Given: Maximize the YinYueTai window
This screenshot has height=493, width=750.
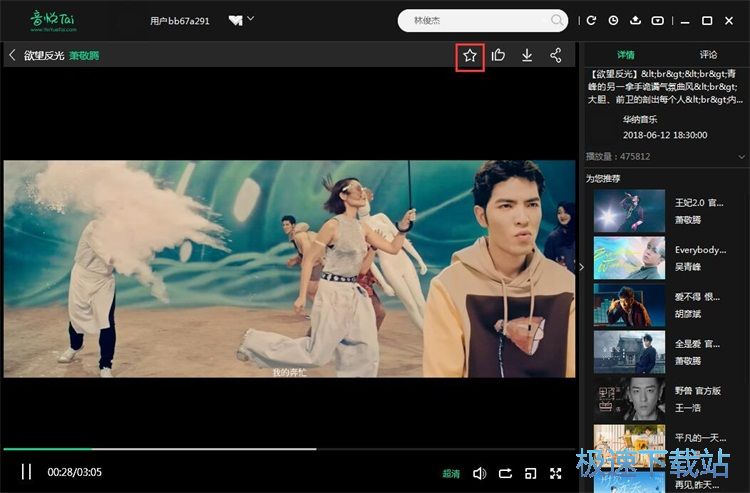Looking at the screenshot, I should 707,21.
